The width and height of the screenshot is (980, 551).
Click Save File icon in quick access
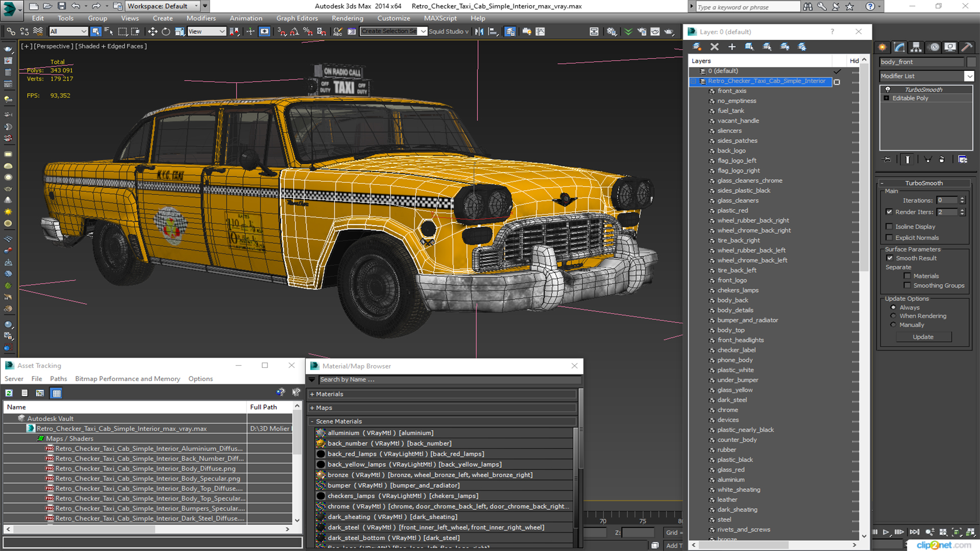point(62,6)
